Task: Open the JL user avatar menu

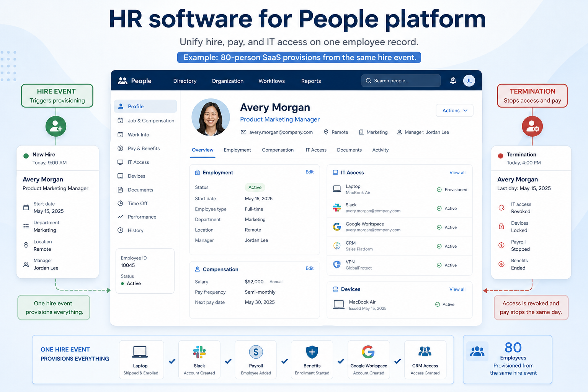Action: click(469, 80)
